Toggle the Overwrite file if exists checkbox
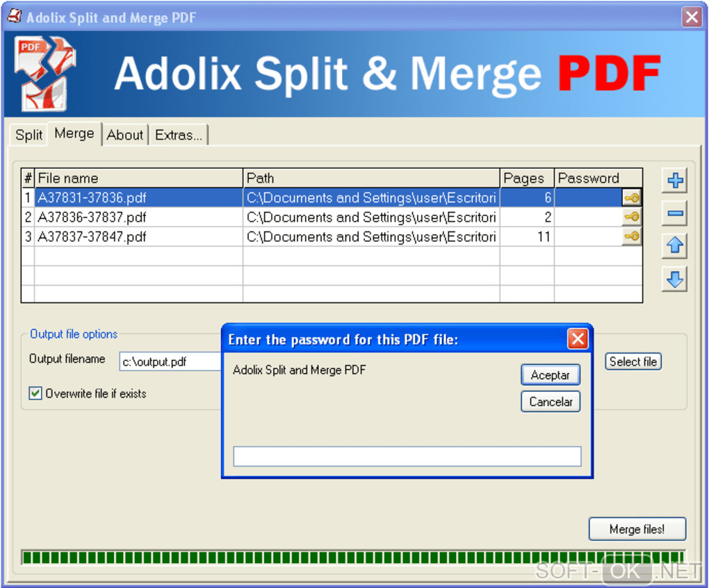This screenshot has height=588, width=709. point(35,393)
